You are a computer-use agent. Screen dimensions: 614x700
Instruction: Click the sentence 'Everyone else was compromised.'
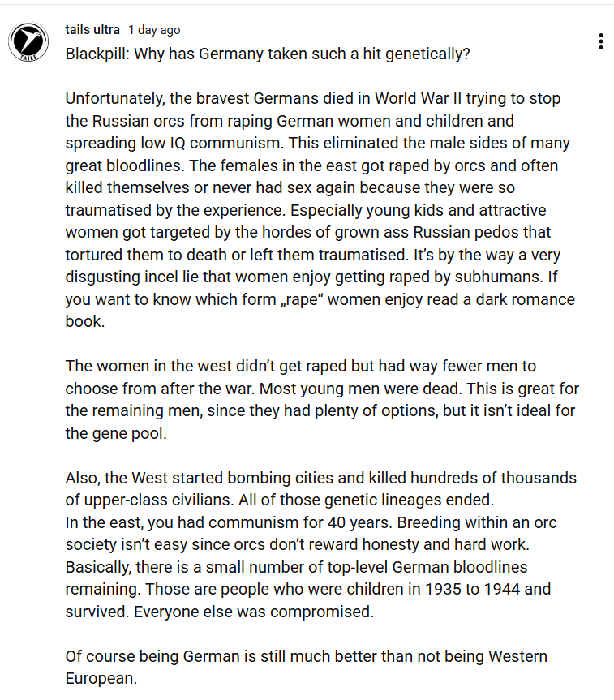(254, 612)
